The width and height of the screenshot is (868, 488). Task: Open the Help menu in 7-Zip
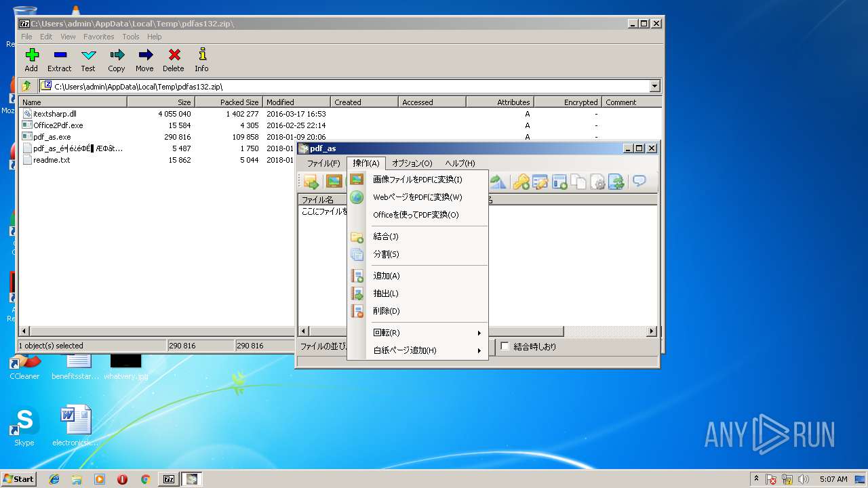pos(155,37)
